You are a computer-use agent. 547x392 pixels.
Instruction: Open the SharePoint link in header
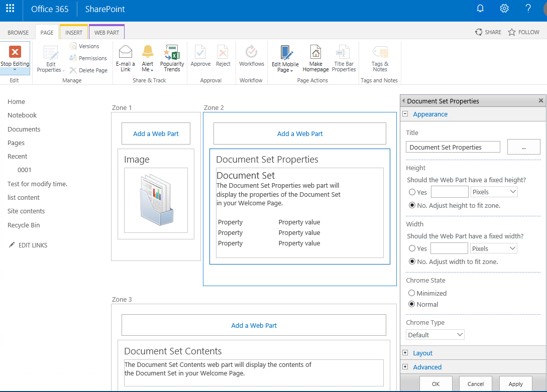coord(105,9)
